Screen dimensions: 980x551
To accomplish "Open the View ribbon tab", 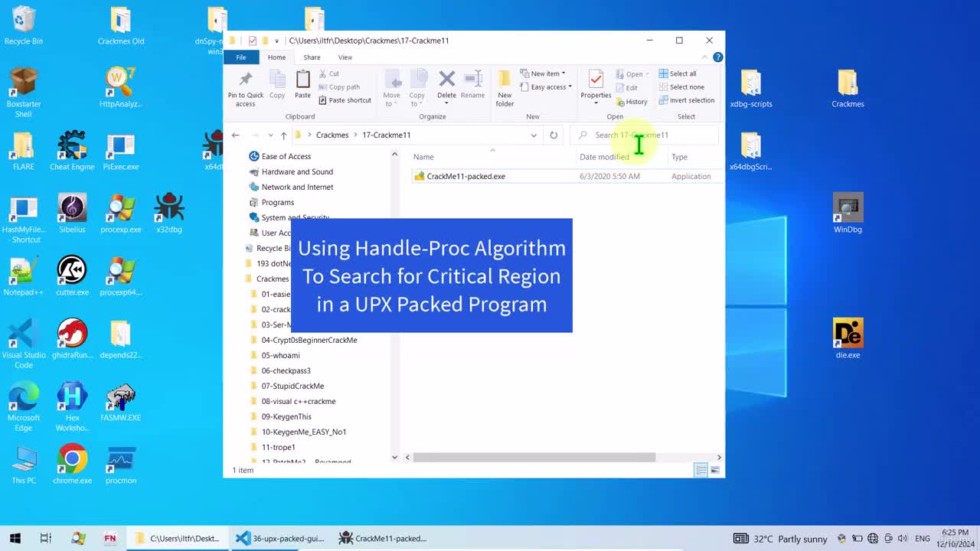I will click(345, 57).
